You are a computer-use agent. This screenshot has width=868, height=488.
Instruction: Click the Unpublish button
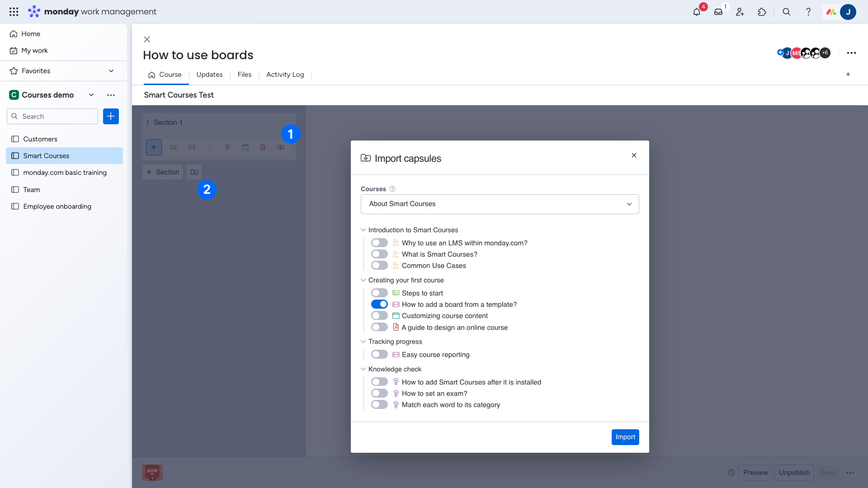point(794,473)
